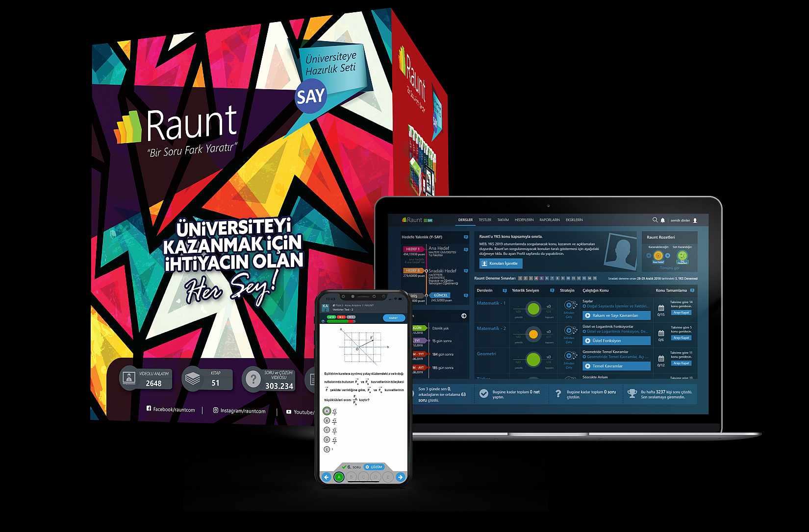The height and width of the screenshot is (532, 809).
Task: Click the checkmark icon beside total net stat
Action: pyautogui.click(x=484, y=393)
